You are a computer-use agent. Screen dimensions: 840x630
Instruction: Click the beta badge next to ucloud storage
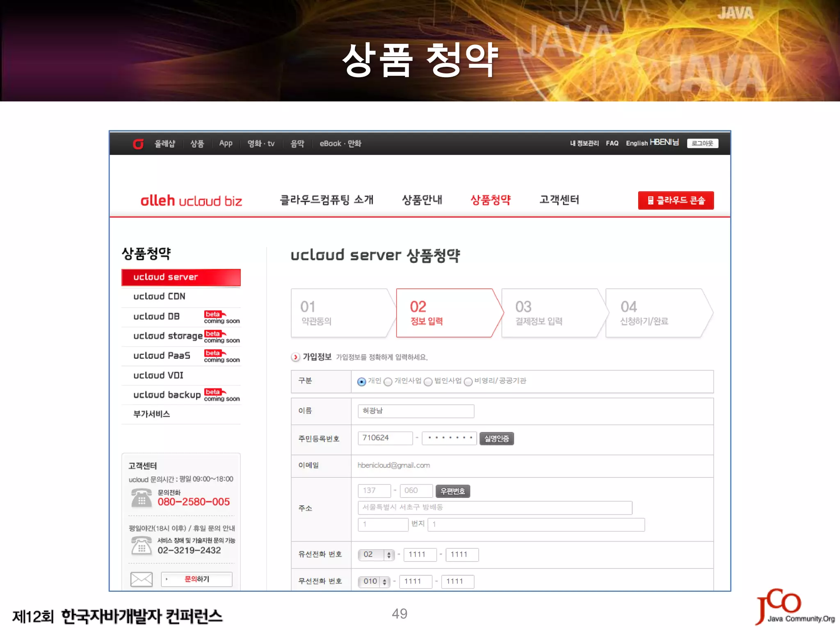click(x=215, y=333)
